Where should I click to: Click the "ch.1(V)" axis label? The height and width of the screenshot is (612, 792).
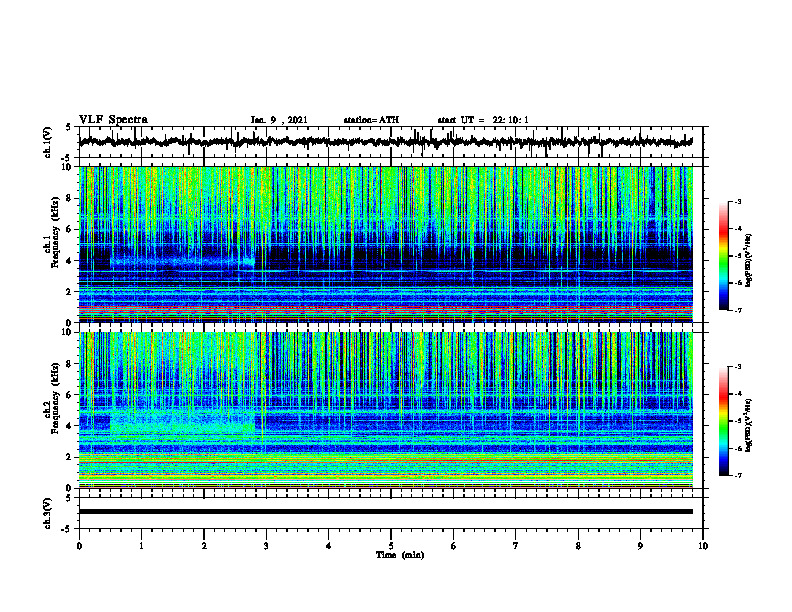click(47, 142)
